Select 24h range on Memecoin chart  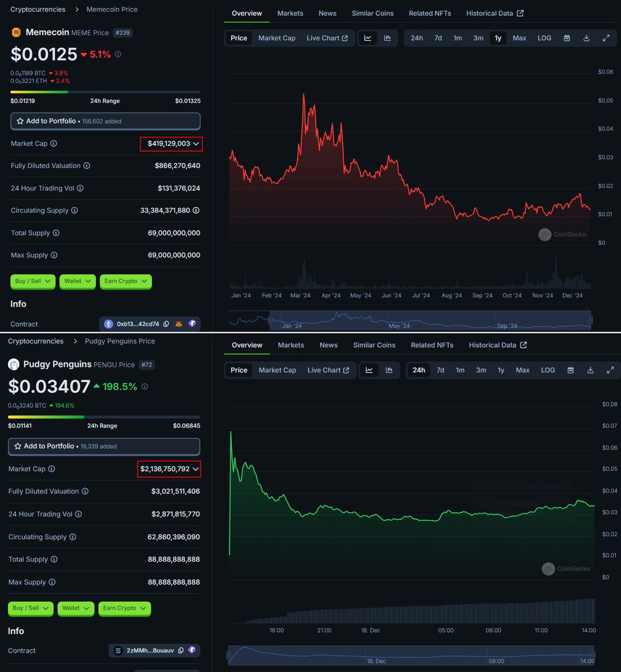point(417,38)
